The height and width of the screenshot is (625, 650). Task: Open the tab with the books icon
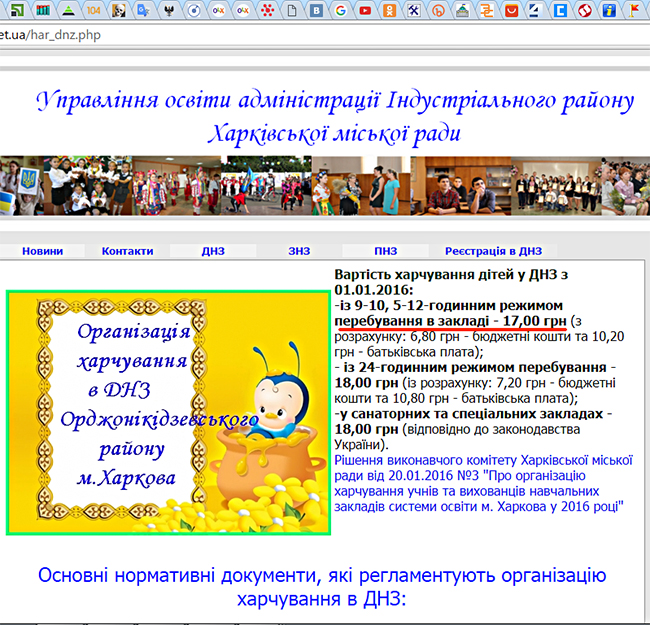coord(43,10)
